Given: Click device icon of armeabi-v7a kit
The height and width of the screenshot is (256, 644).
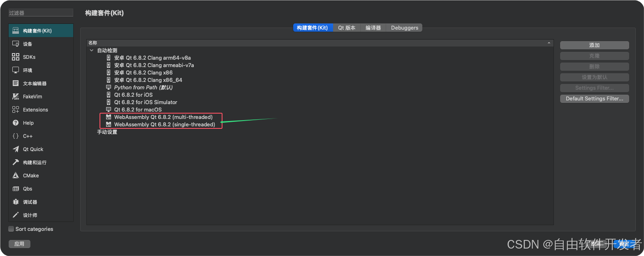Looking at the screenshot, I should point(109,65).
